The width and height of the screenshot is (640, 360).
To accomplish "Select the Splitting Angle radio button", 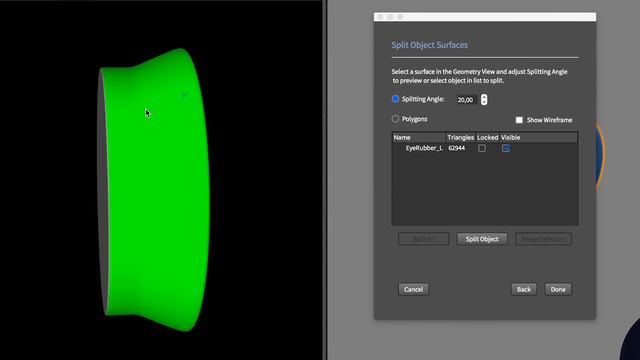I will pos(395,99).
